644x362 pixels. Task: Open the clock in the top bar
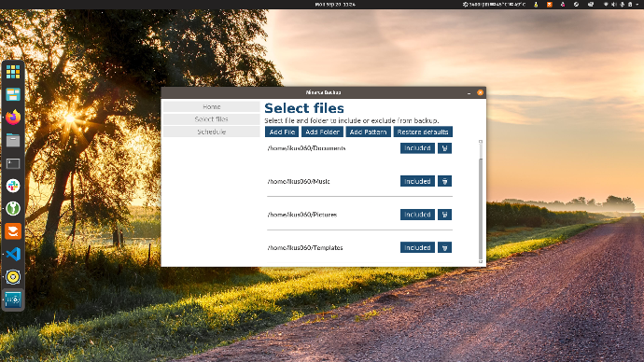(335, 4)
